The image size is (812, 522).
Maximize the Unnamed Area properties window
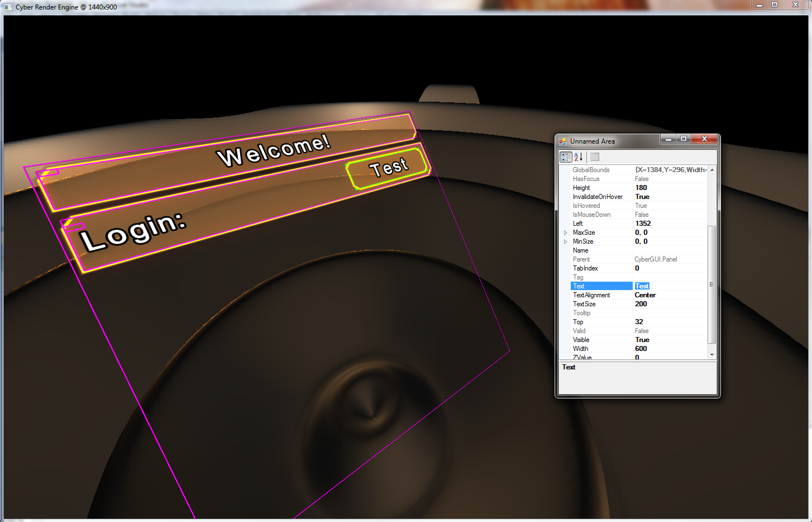point(683,139)
